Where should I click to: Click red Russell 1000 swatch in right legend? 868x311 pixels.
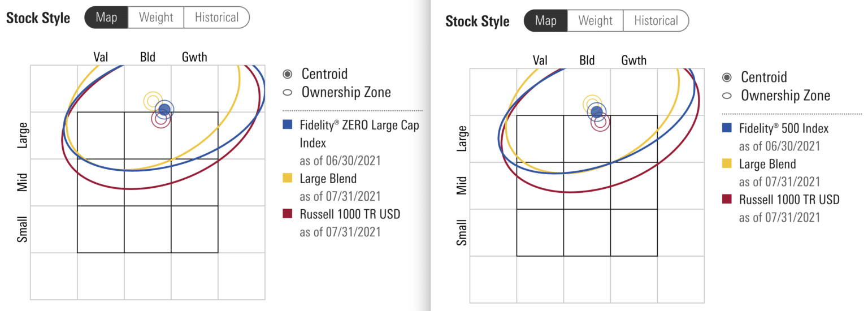[x=727, y=199]
